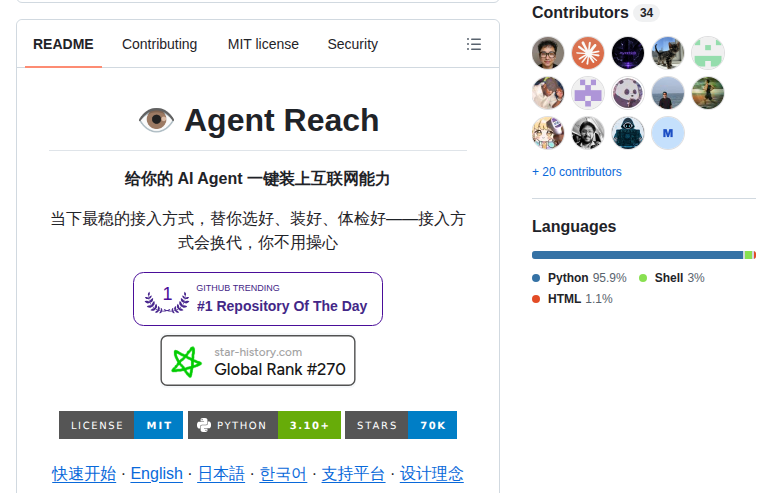Viewport: 780px width, 493px height.
Task: Click the contributors count badge 34
Action: coord(646,13)
